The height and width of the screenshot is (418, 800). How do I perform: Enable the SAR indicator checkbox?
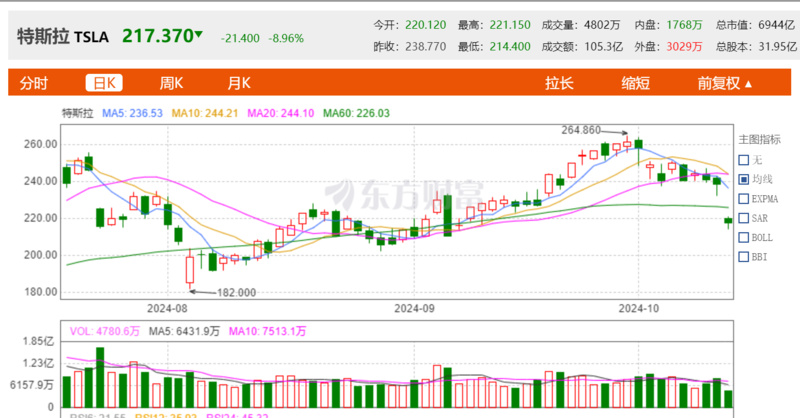tap(744, 218)
